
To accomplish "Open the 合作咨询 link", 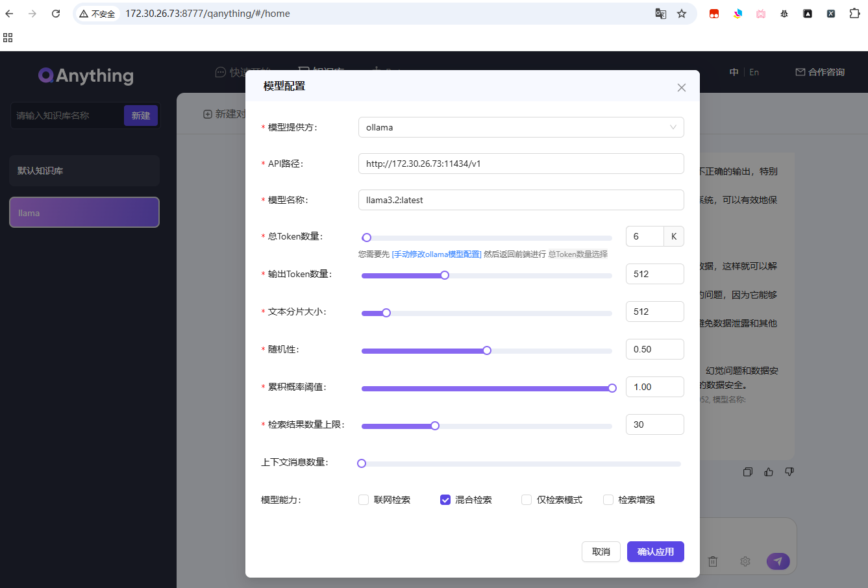I will click(x=820, y=72).
